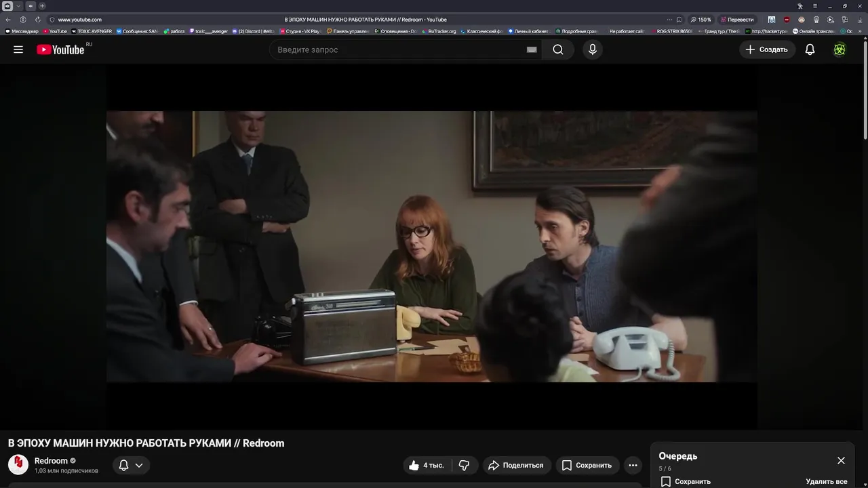This screenshot has height=488, width=868.
Task: Bookmark the page with the bookmark icon
Action: coord(679,20)
